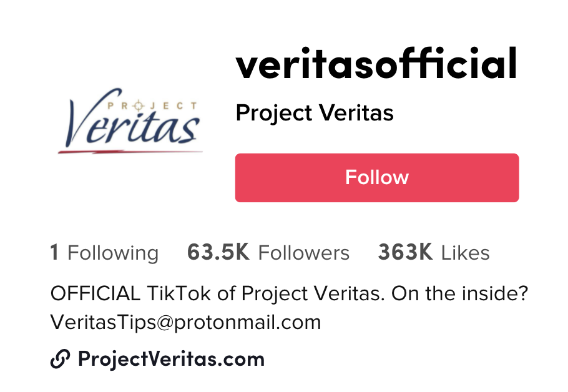Click the 63.5K followers count

[x=218, y=252]
